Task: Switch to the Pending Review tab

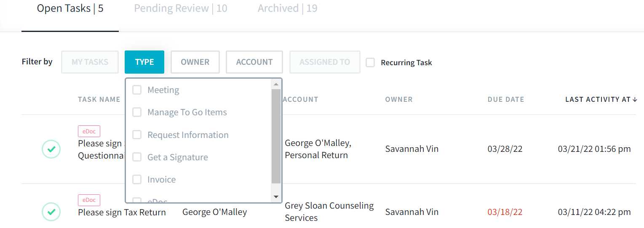Action: 181,8
